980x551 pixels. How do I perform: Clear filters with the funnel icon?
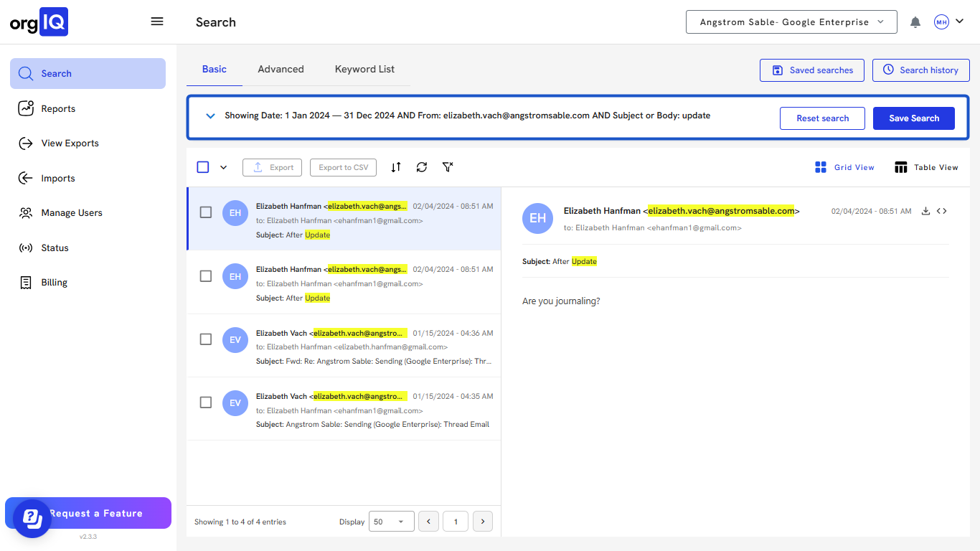coord(448,167)
